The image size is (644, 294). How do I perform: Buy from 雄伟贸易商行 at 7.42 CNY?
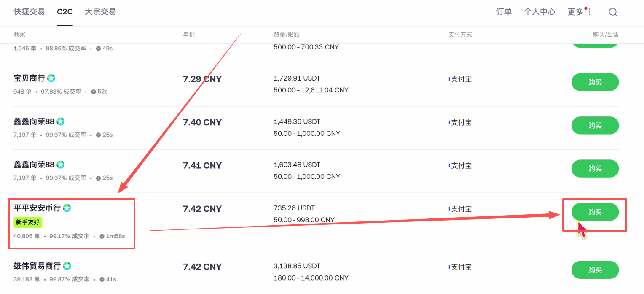click(x=595, y=270)
